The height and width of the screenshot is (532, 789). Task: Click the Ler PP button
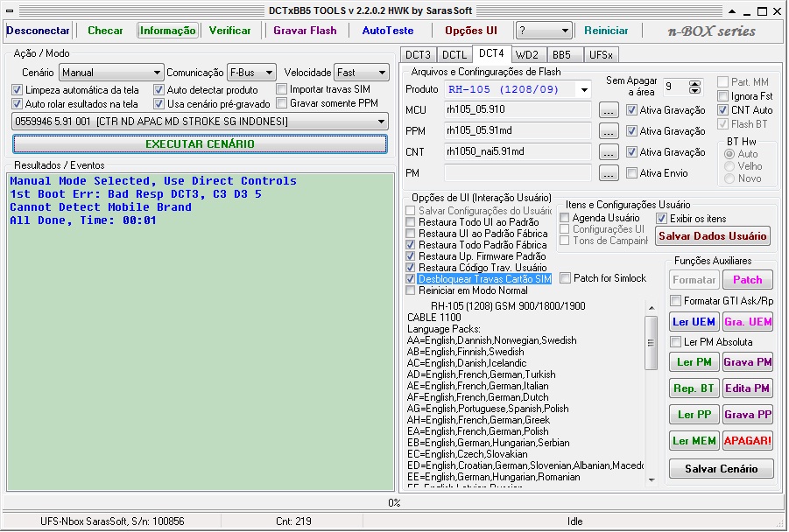694,415
